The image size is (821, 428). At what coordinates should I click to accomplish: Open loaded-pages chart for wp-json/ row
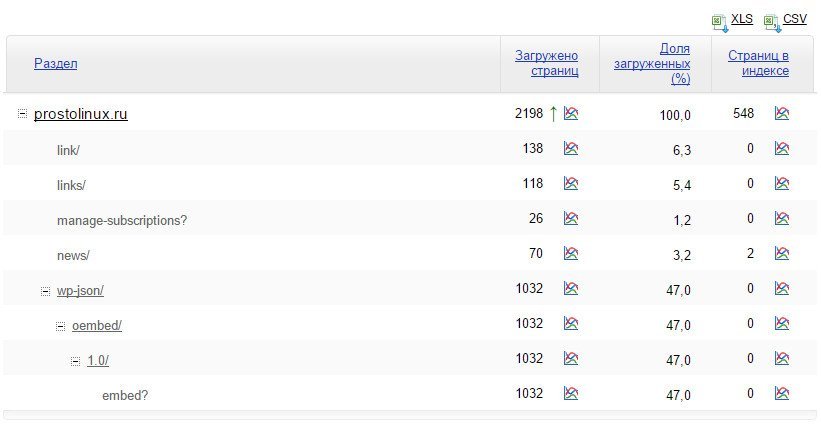coord(571,289)
